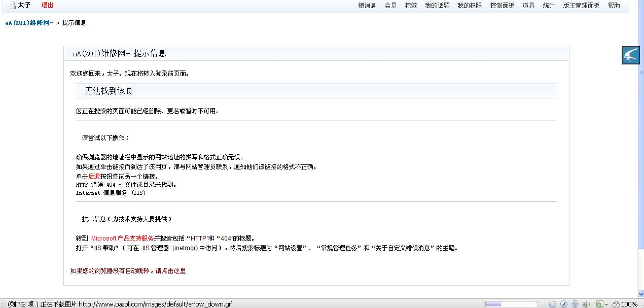This screenshot has height=308, width=644.
Task: Open 版主管理面板 in the top menu
Action: (x=581, y=6)
